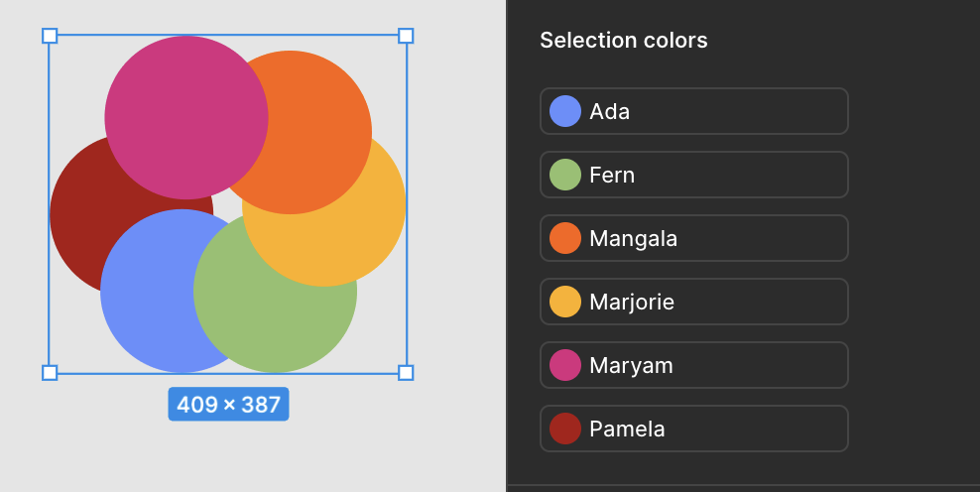Select the Marjorie color style row

point(693,302)
